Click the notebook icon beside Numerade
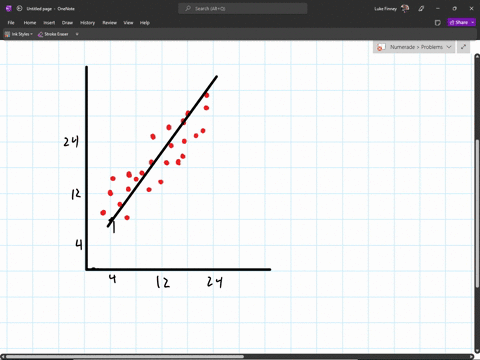The height and width of the screenshot is (360, 480). [x=381, y=47]
